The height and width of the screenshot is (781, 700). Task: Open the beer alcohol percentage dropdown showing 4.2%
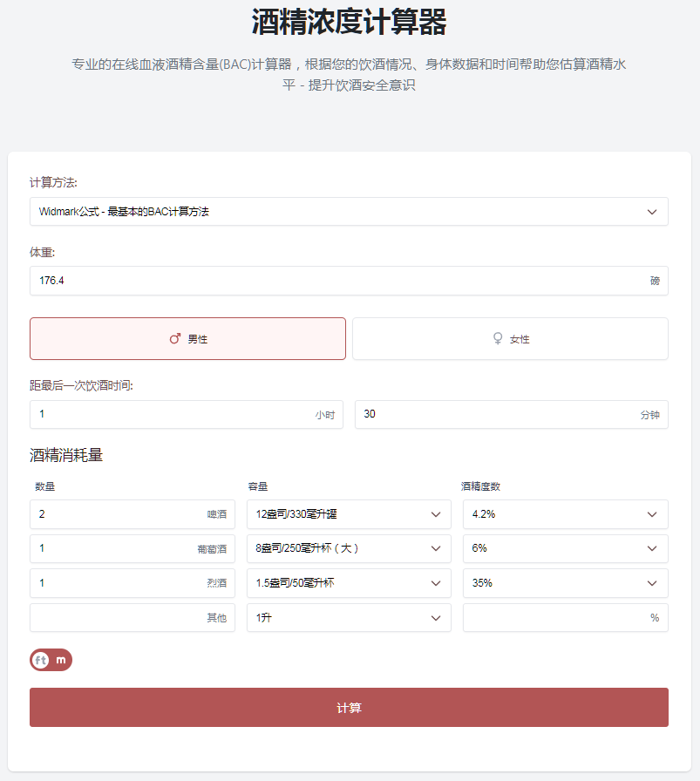tap(565, 514)
